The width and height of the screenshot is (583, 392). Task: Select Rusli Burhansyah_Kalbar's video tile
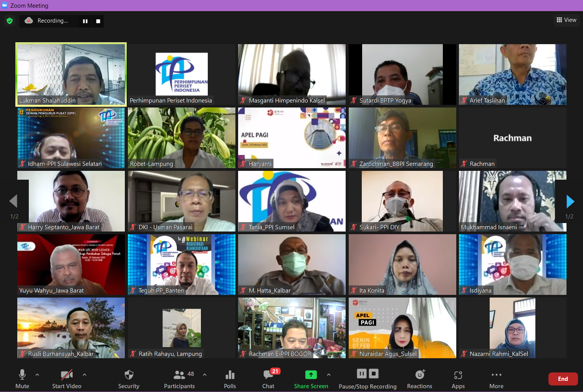click(x=71, y=328)
